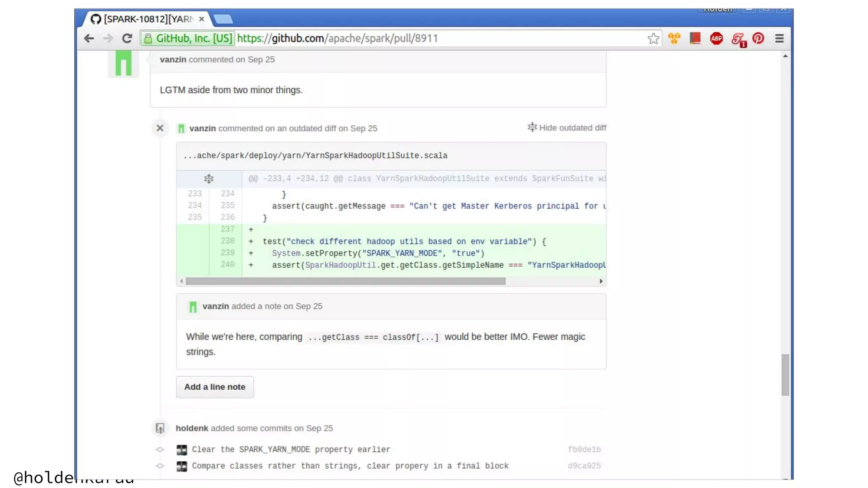This screenshot has height=488, width=868.
Task: Click the red book extension icon
Action: (695, 39)
